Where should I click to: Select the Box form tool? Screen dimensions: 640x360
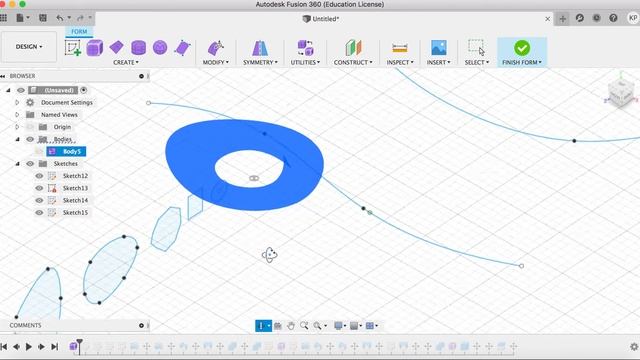pyautogui.click(x=94, y=48)
